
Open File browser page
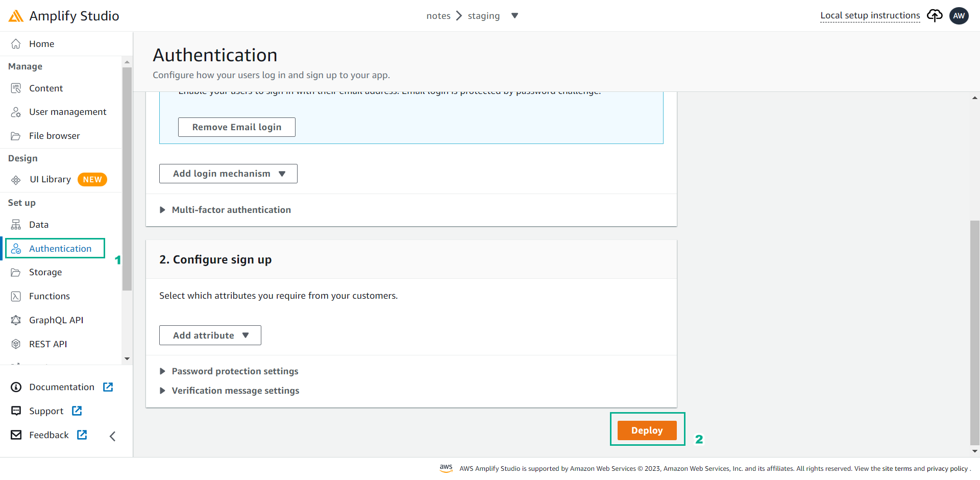pos(55,136)
